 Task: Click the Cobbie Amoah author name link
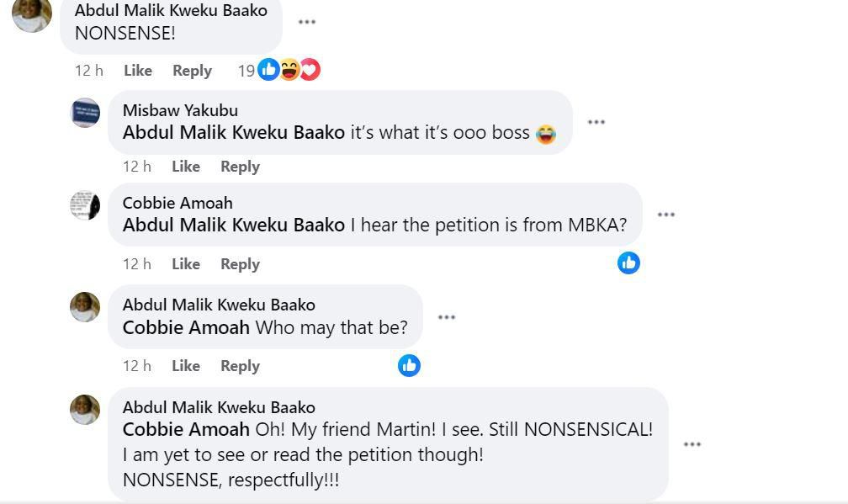tap(178, 203)
